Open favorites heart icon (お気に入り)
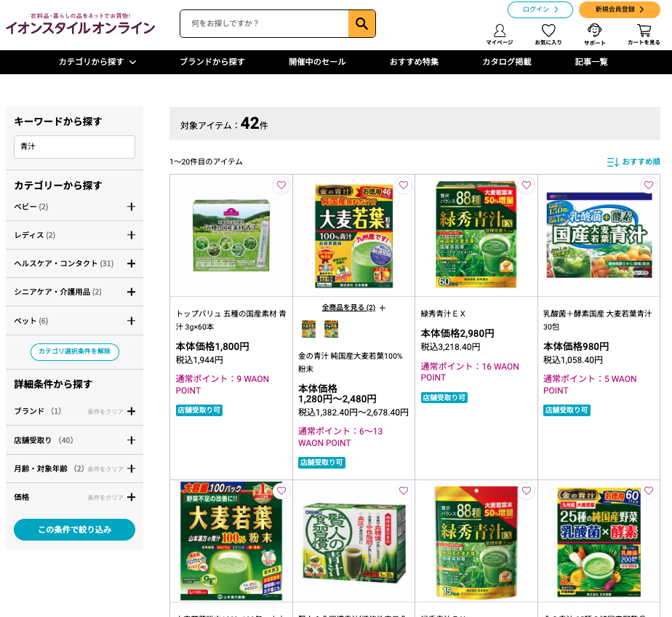The image size is (672, 617). [x=548, y=34]
